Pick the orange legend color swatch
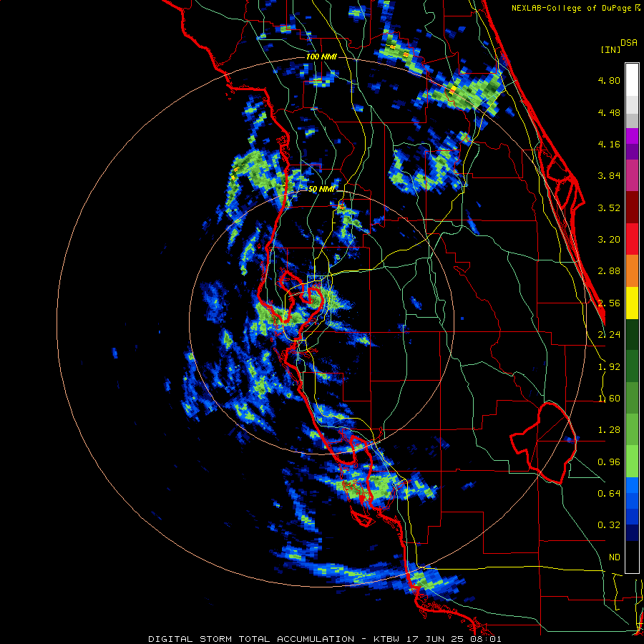 pyautogui.click(x=632, y=271)
